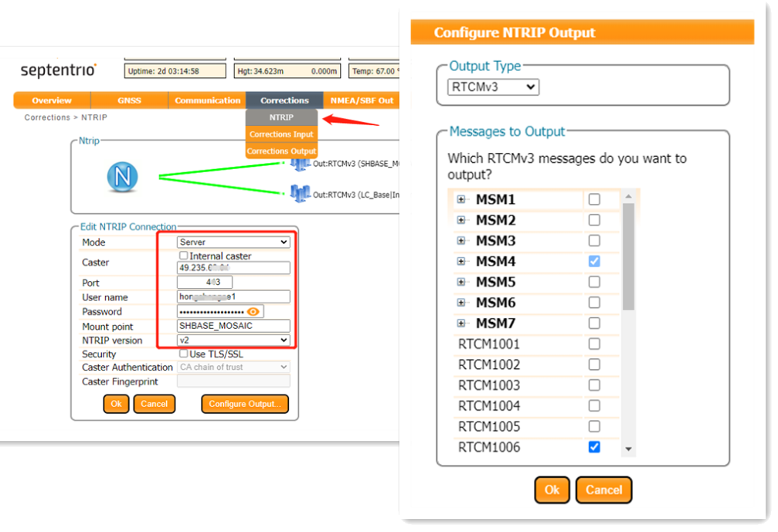Select Corrections Input menu entry
778x532 pixels.
tap(281, 134)
